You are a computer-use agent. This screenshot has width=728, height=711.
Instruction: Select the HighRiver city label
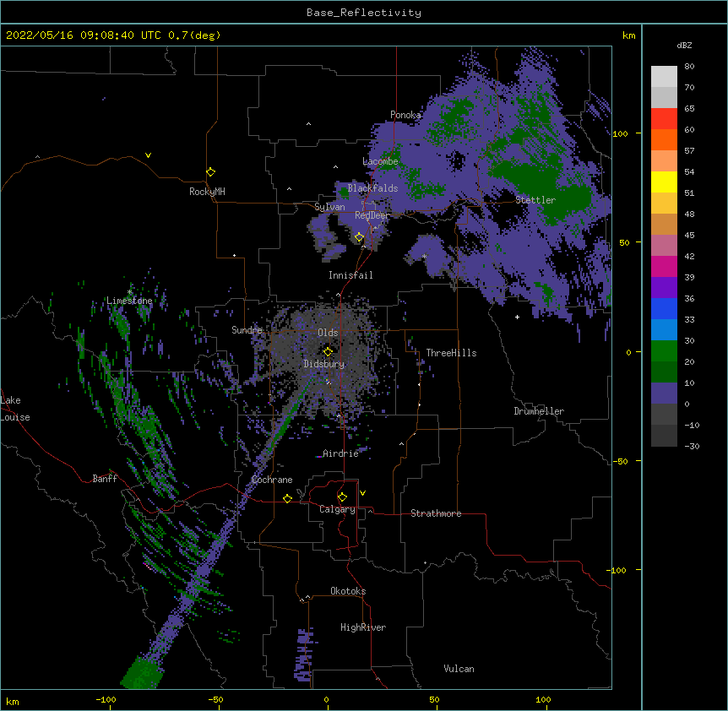363,627
